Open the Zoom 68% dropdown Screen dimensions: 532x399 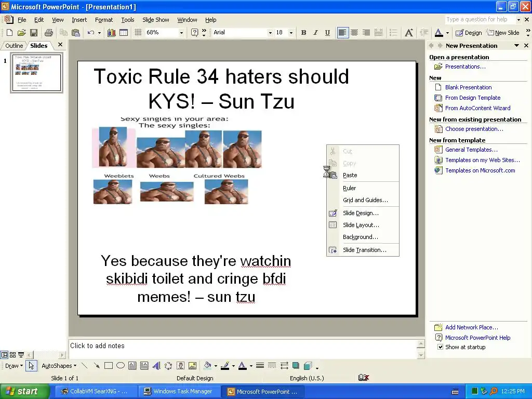(x=181, y=33)
